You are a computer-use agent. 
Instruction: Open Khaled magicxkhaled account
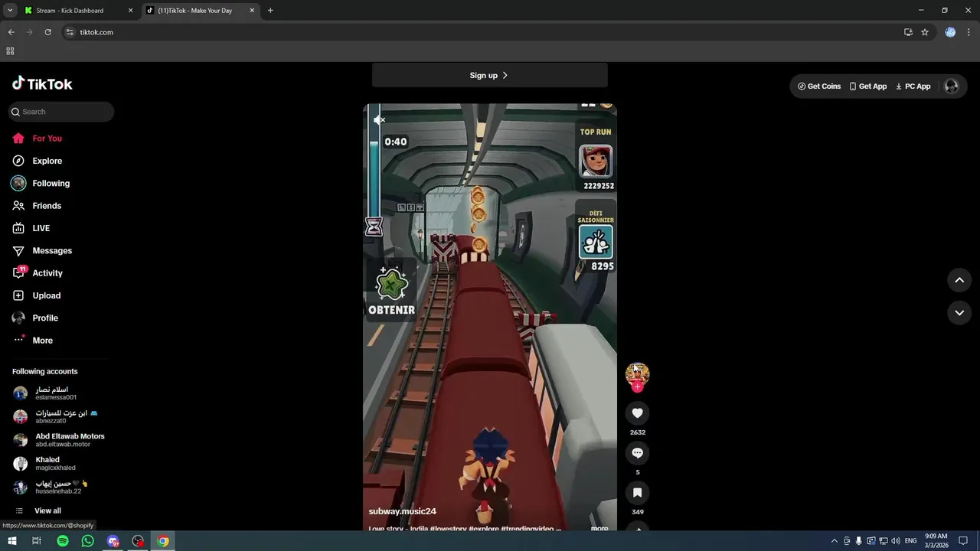coord(46,463)
